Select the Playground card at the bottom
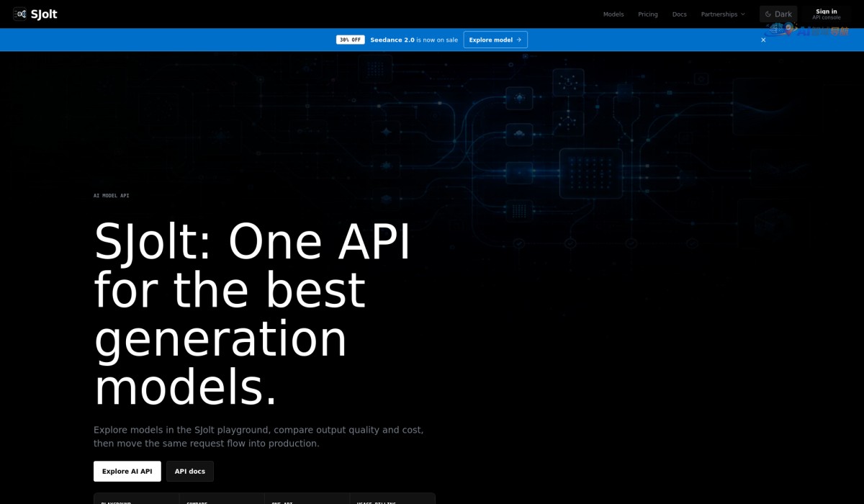Viewport: 864px width, 504px height. click(x=137, y=499)
